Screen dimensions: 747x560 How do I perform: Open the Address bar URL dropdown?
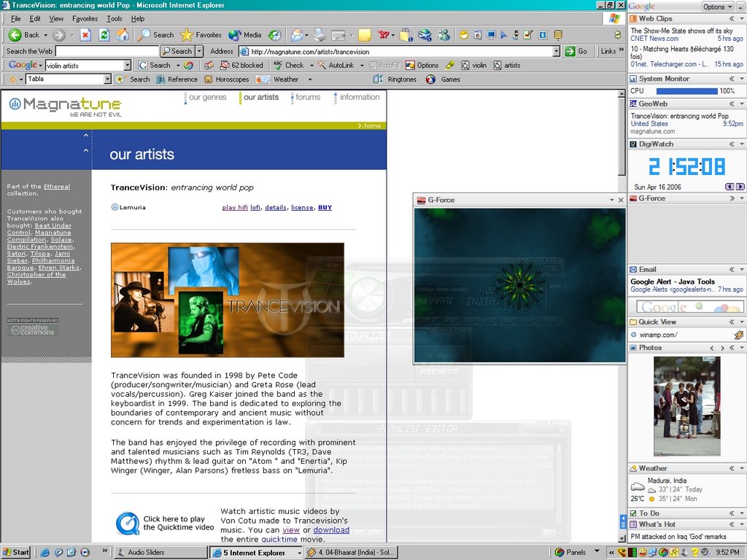point(556,52)
